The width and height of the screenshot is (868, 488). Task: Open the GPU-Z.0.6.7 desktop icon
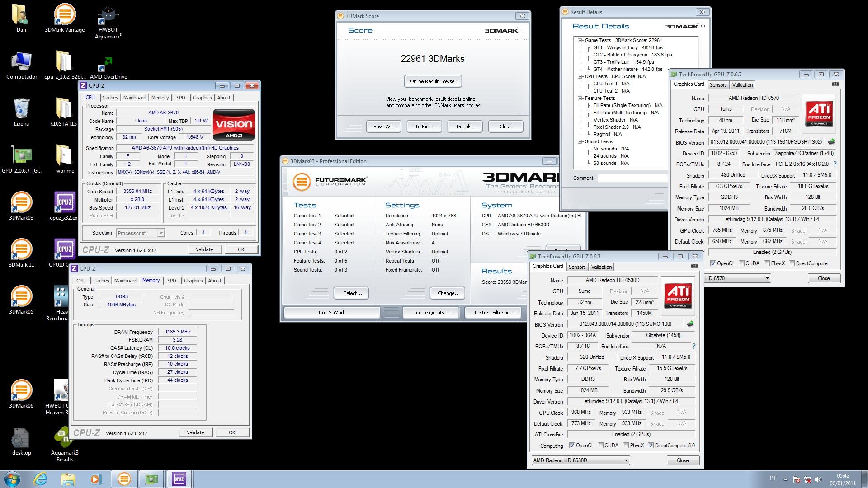(x=22, y=159)
